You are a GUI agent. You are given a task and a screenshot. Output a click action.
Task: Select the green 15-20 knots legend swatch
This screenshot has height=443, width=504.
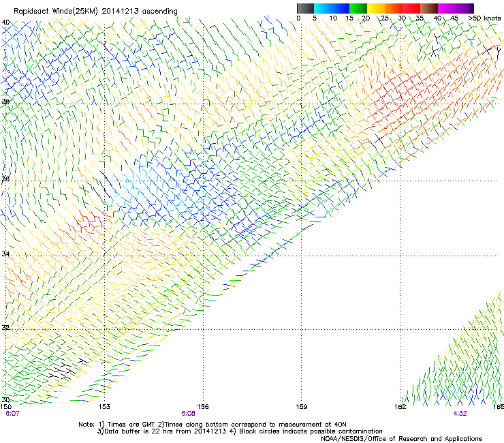(358, 8)
